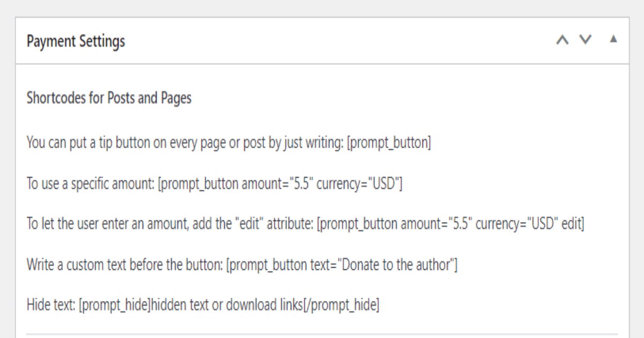644x338 pixels.
Task: Click the 'Hide text:' label
Action: point(51,305)
